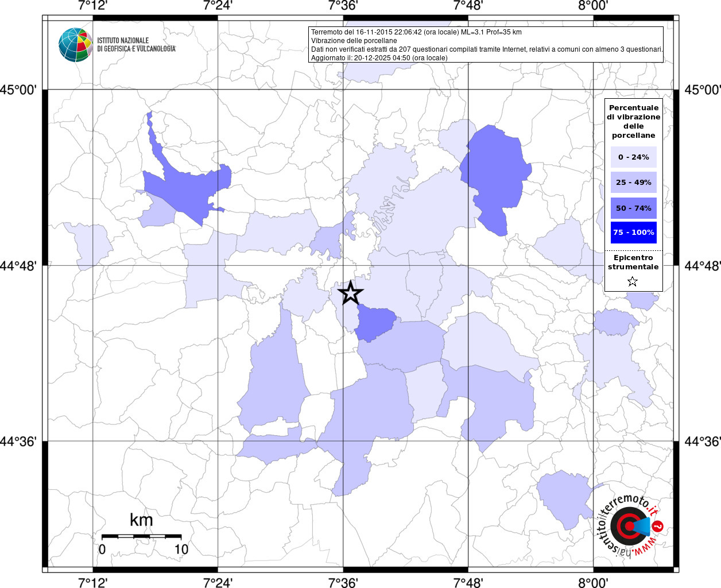Click the black-and-white km scale bar
Screen dimensions: 721x588
142,536
